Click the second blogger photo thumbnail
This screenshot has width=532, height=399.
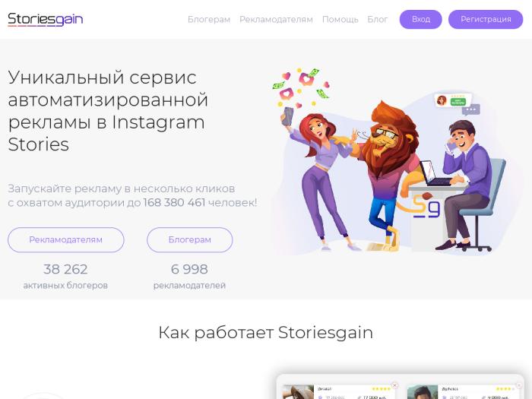(x=423, y=392)
